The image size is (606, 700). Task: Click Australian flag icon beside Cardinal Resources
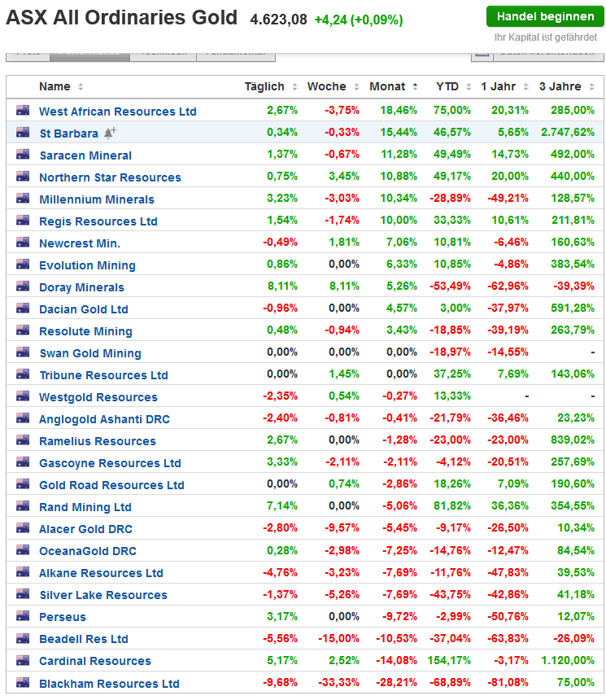[x=23, y=660]
